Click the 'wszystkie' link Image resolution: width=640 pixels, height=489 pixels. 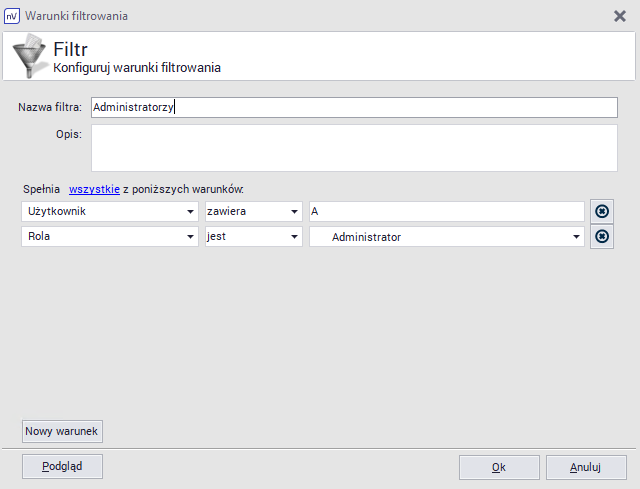94,188
